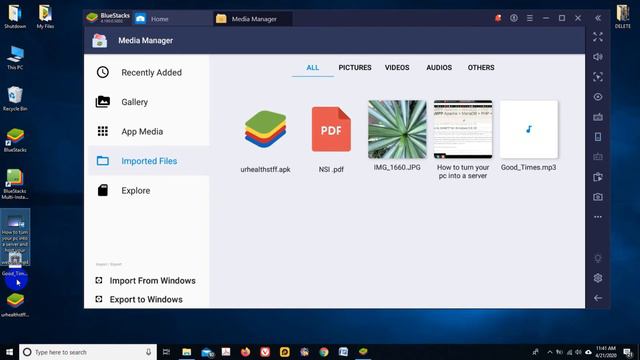Switch to the OTHERS filter tab
Viewport: 640px width, 360px height.
pos(481,68)
